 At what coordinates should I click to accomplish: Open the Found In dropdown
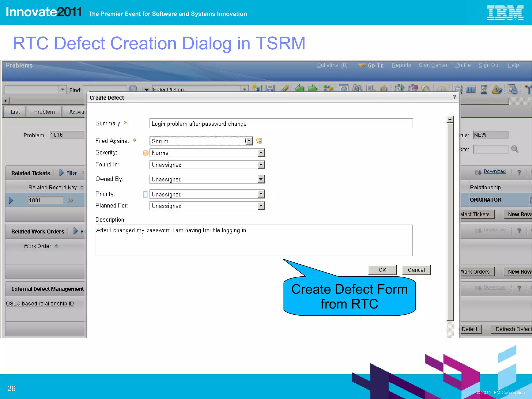(x=261, y=164)
